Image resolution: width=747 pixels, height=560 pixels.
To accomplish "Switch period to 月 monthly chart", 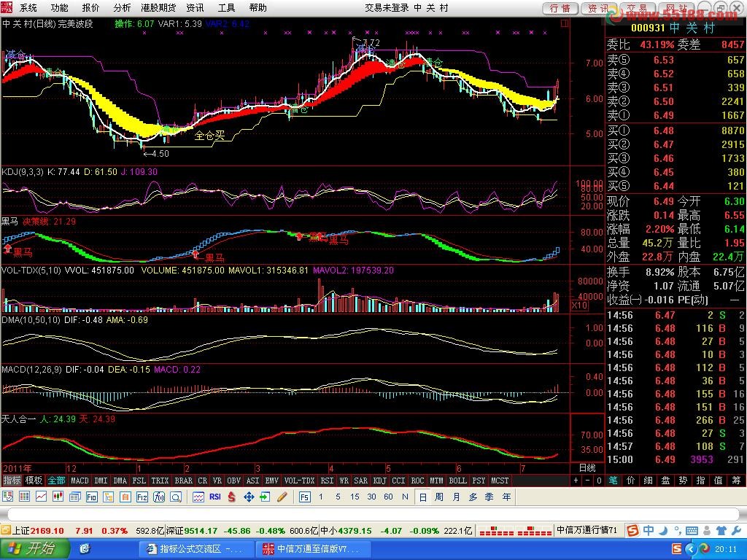I will tap(456, 497).
